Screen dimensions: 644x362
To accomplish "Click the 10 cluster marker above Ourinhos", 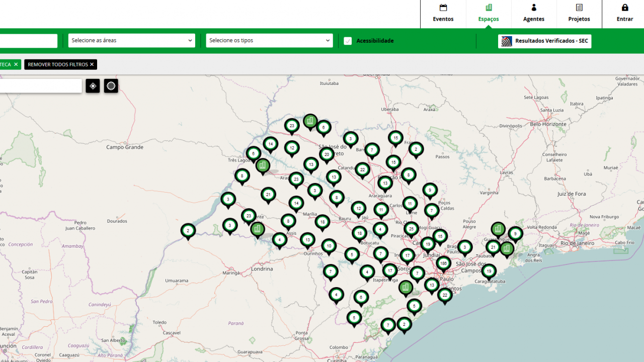I will 329,247.
